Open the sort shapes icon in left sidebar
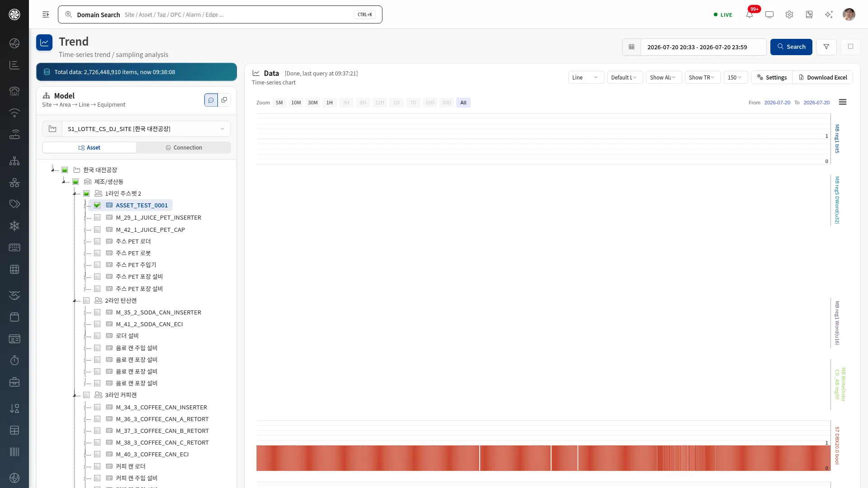Screen dimensions: 868x488 click(14, 408)
